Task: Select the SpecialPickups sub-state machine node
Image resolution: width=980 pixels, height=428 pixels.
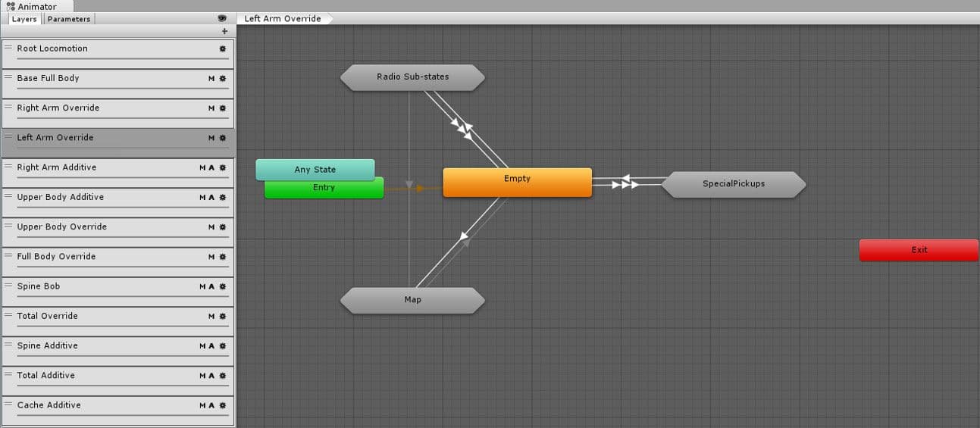Action: pos(733,184)
